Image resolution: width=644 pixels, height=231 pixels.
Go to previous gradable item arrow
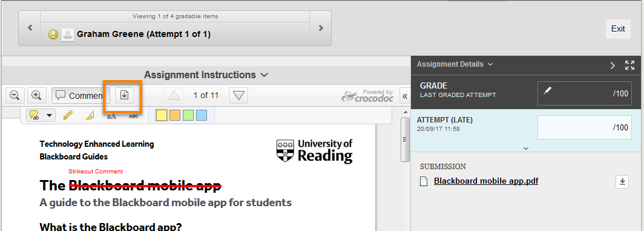point(30,28)
